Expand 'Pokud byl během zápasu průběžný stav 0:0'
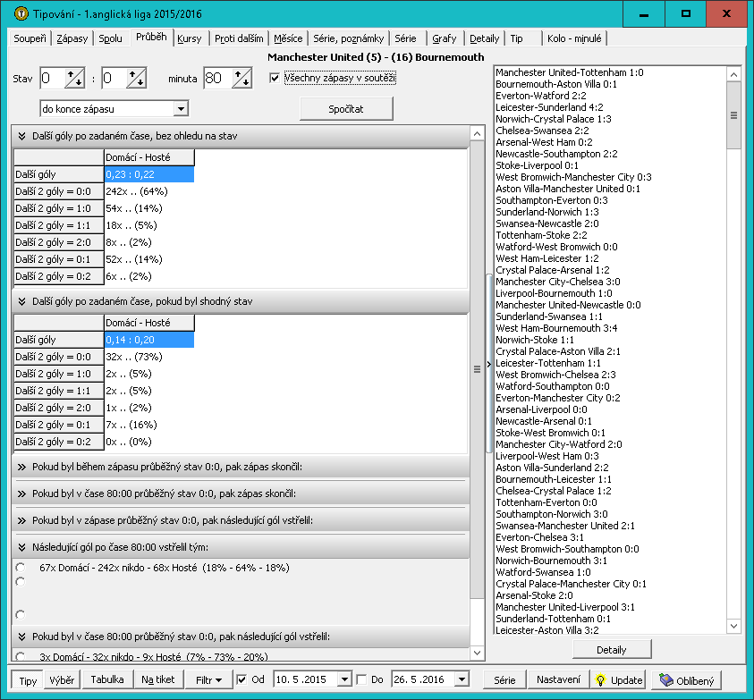Viewport: 754px width, 700px height. (x=21, y=467)
